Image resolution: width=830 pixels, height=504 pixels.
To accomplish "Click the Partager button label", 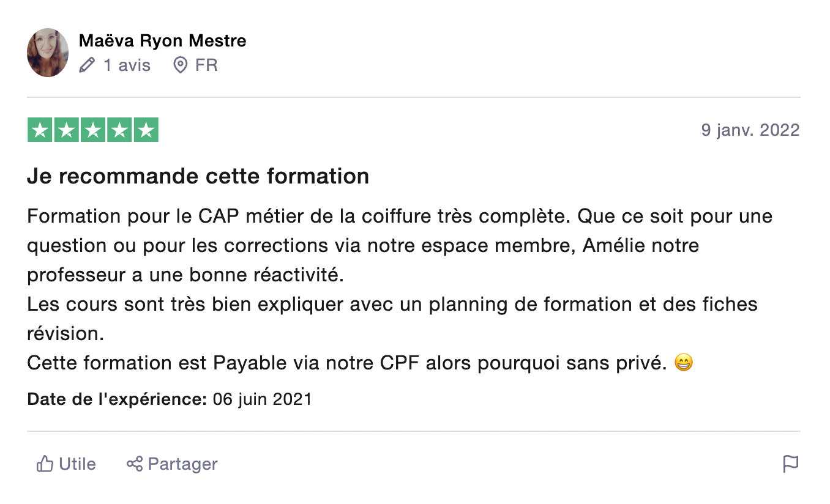I will click(x=183, y=464).
